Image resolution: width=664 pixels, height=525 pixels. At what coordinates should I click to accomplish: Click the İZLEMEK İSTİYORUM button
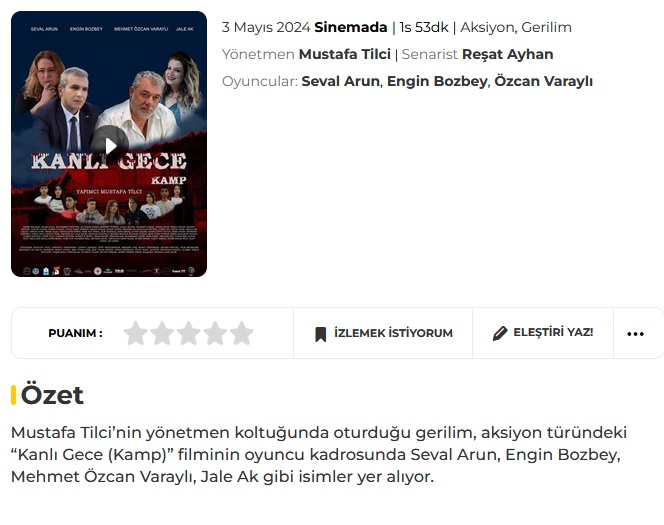tap(383, 333)
